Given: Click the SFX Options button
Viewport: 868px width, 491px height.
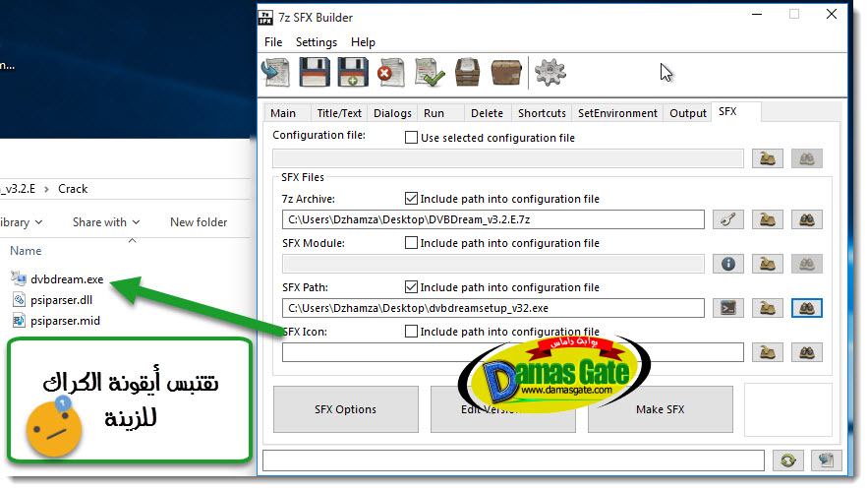Looking at the screenshot, I should click(345, 409).
